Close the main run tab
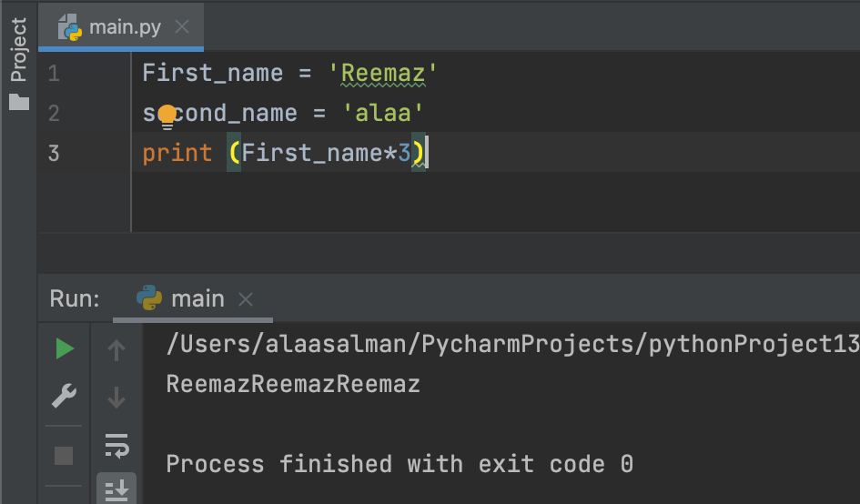The height and width of the screenshot is (504, 860). click(x=246, y=299)
